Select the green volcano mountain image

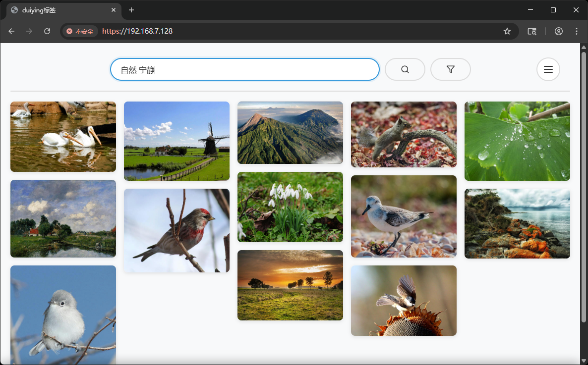pos(290,133)
